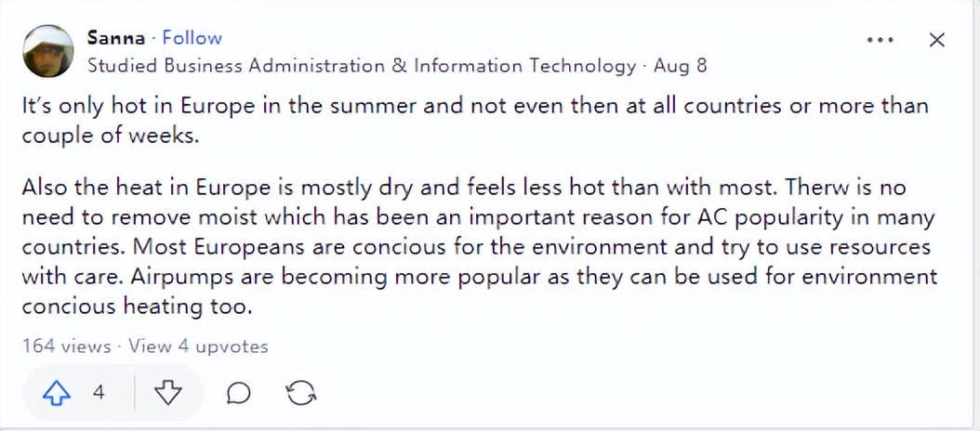Open the three-dot more options menu
The height and width of the screenshot is (431, 980).
pos(880,40)
